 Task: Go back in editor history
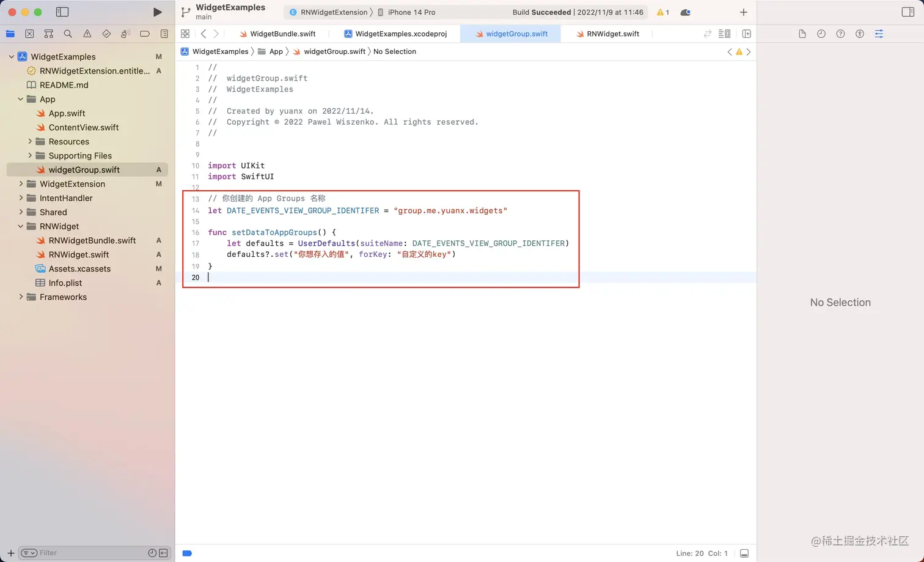(x=204, y=34)
